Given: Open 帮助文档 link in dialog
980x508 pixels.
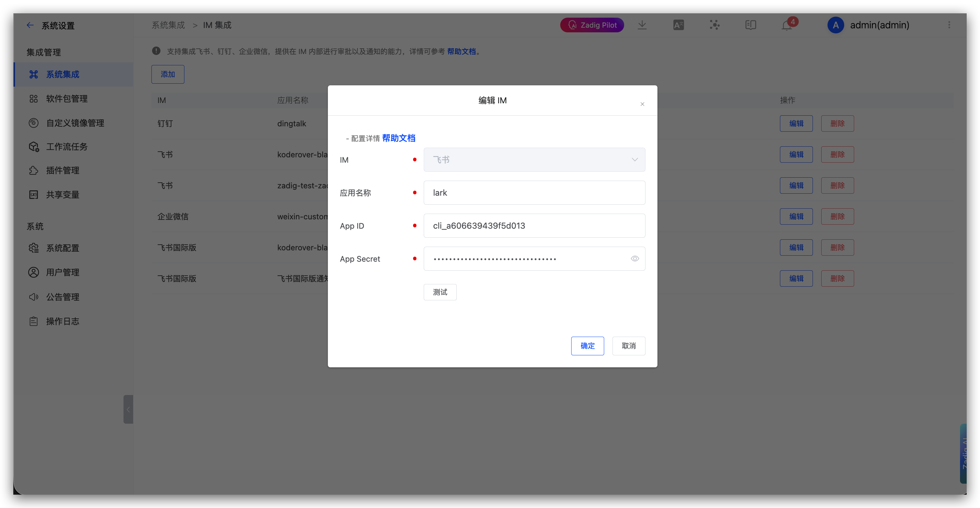Looking at the screenshot, I should pyautogui.click(x=398, y=138).
